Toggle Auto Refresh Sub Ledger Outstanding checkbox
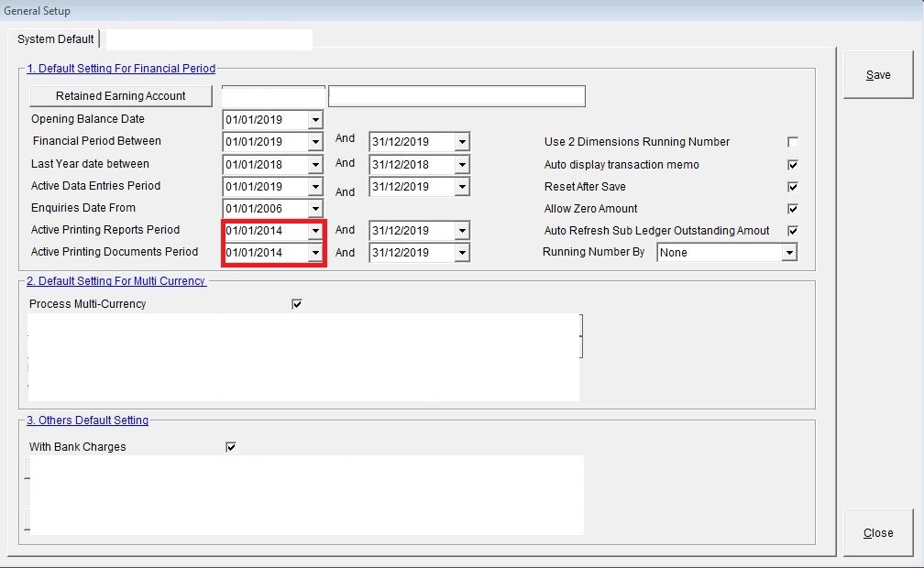This screenshot has height=568, width=924. (x=793, y=231)
